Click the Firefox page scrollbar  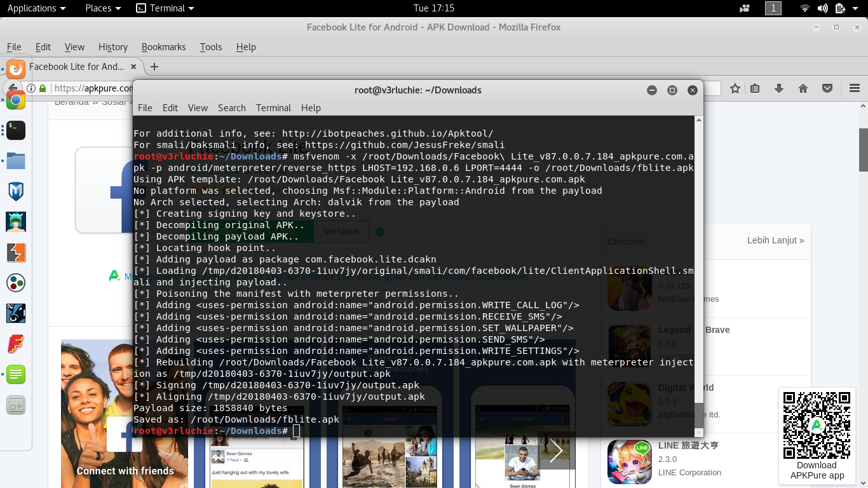point(864,149)
